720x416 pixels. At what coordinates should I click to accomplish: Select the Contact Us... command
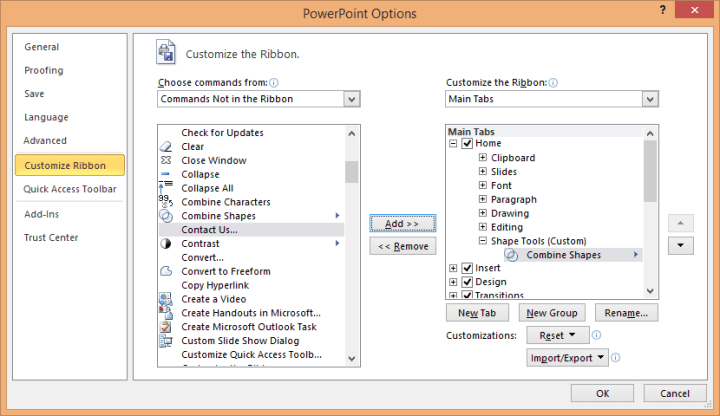(251, 230)
